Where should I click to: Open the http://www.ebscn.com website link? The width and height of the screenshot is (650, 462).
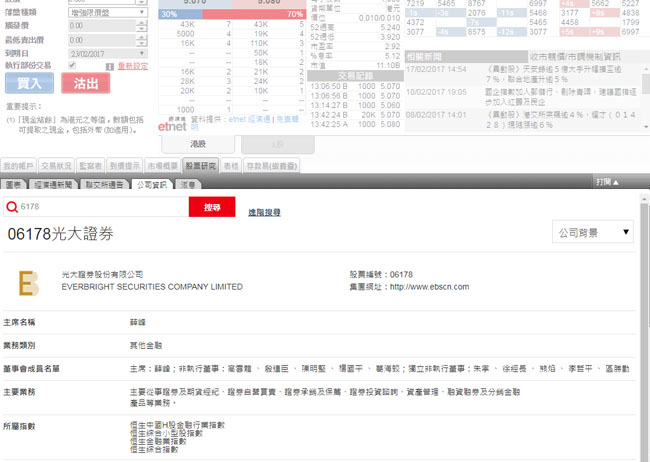click(429, 287)
